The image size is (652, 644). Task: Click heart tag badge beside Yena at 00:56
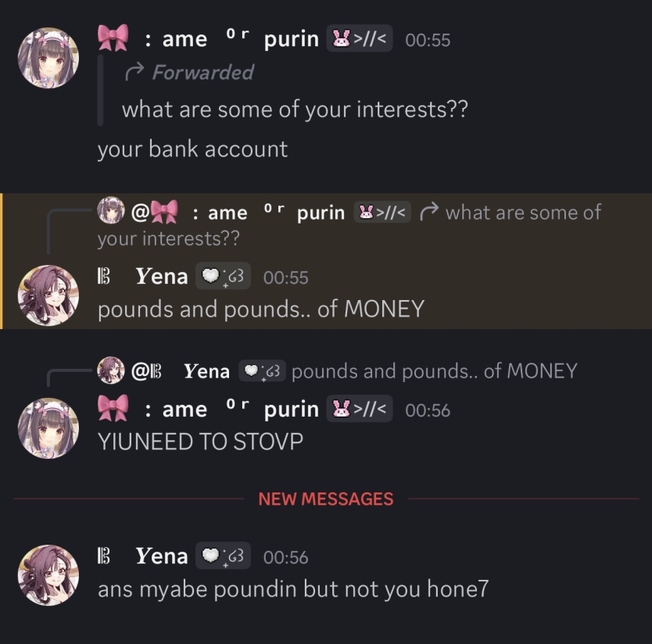(x=223, y=556)
